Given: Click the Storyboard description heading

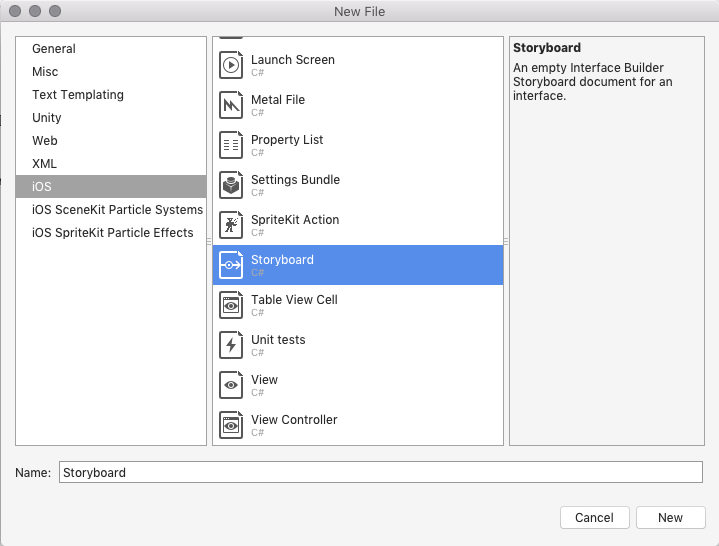Looking at the screenshot, I should pyautogui.click(x=547, y=48).
